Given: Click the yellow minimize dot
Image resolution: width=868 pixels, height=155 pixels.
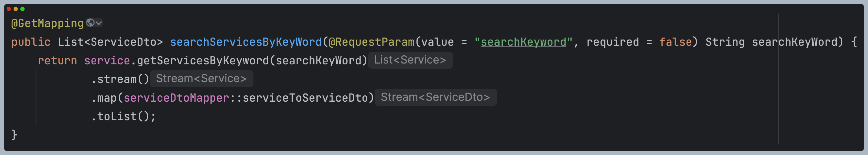Looking at the screenshot, I should (x=16, y=9).
